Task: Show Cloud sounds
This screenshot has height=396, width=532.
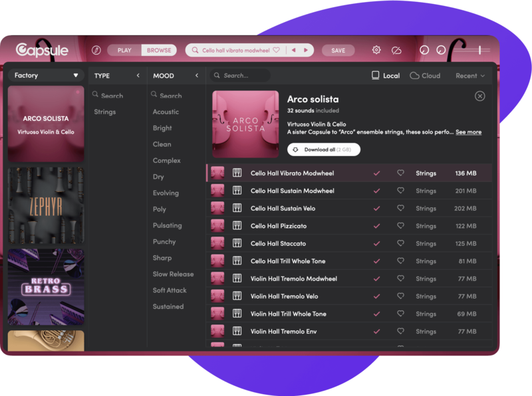Action: 425,76
